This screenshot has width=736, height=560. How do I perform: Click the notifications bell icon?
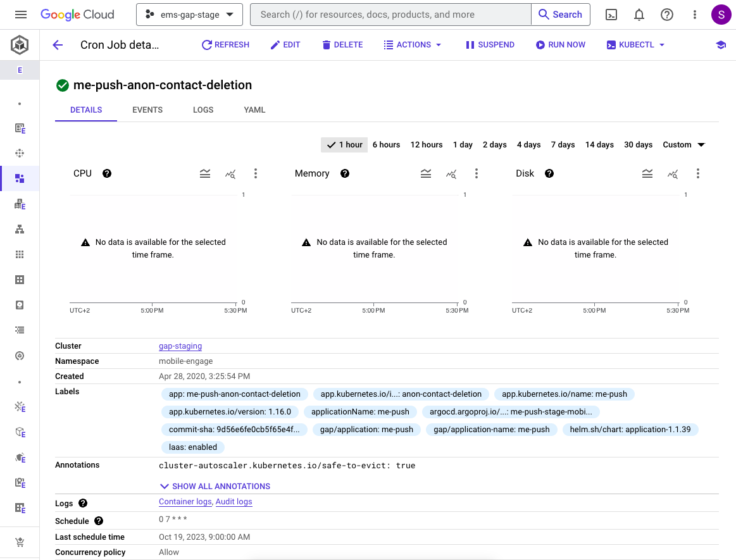click(639, 14)
